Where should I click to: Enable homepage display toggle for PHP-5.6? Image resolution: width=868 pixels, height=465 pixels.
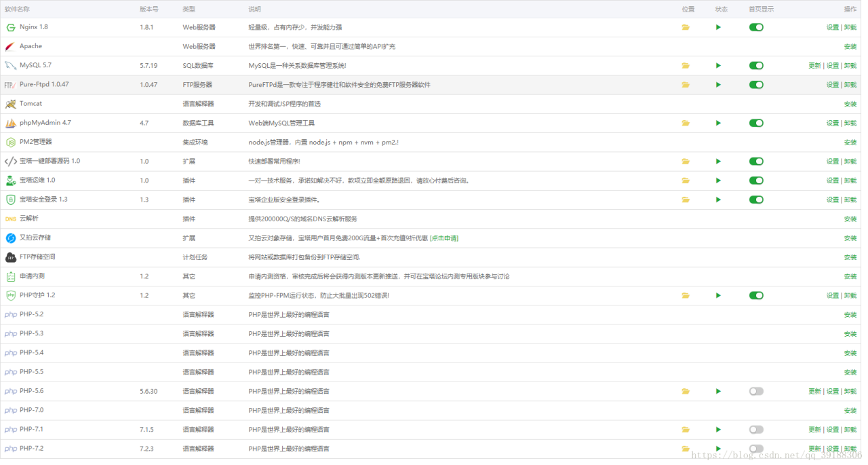click(756, 392)
